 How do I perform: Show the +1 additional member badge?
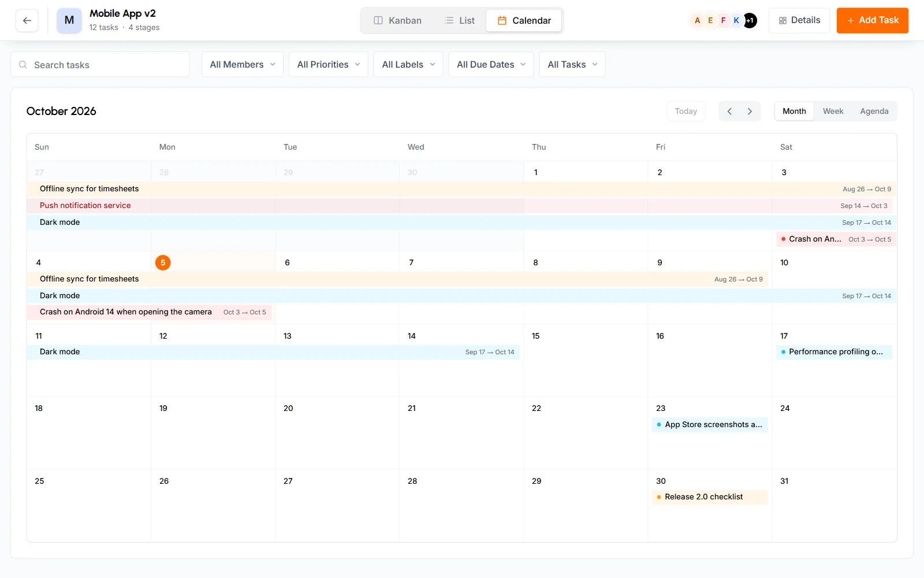tap(750, 20)
